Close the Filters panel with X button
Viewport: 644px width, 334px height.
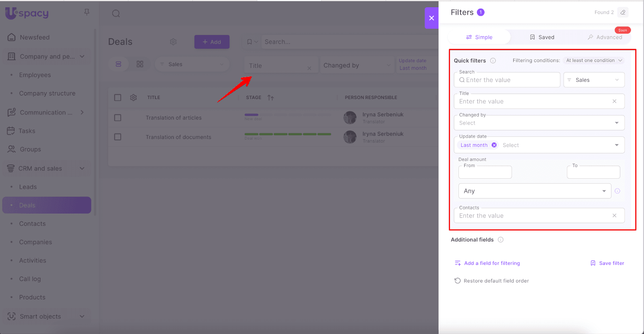click(431, 18)
